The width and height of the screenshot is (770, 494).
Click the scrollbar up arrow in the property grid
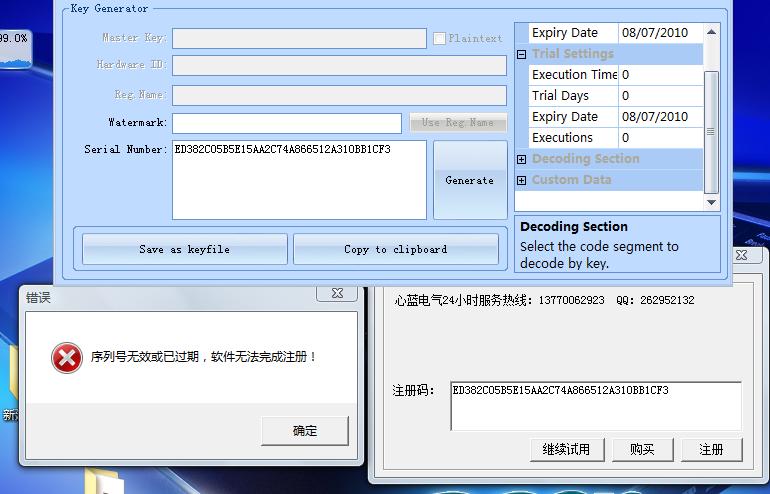coord(711,32)
